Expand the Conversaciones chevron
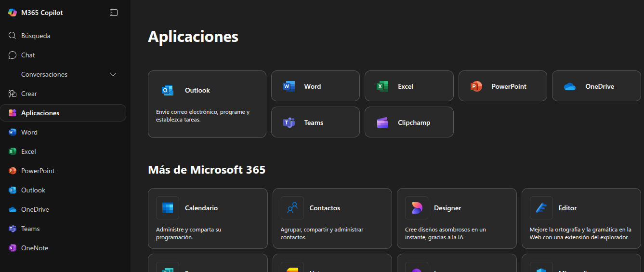644x272 pixels. point(113,74)
